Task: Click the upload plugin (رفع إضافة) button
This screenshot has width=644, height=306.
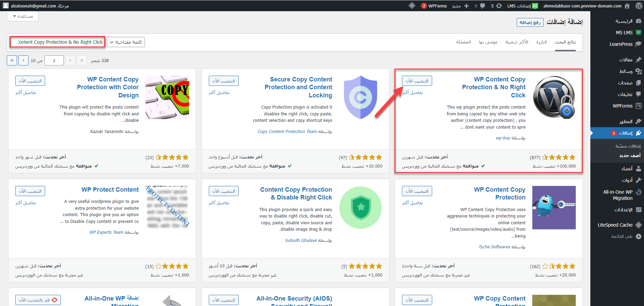Action: [530, 22]
